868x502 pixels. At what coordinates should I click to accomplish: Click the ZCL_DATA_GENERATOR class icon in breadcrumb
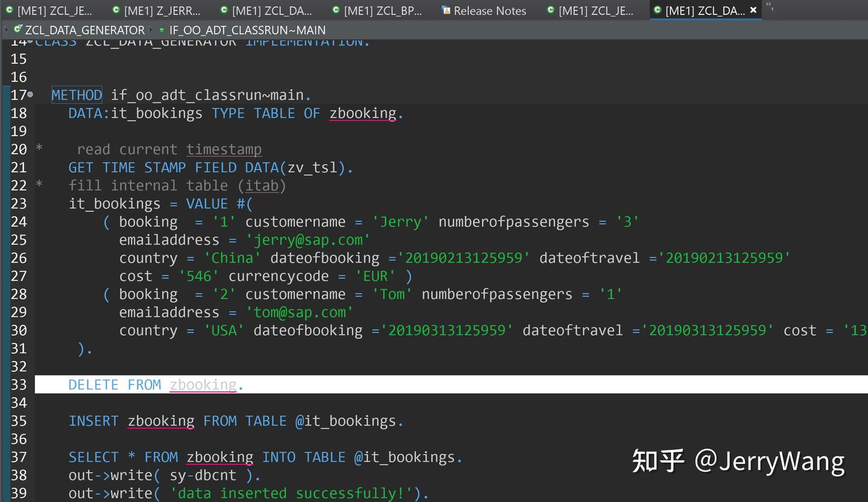[x=18, y=30]
